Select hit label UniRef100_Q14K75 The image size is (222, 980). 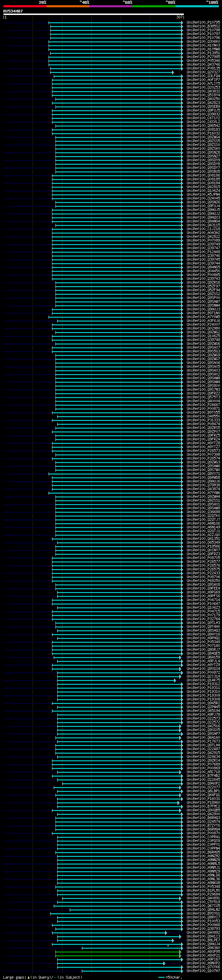pos(203,680)
